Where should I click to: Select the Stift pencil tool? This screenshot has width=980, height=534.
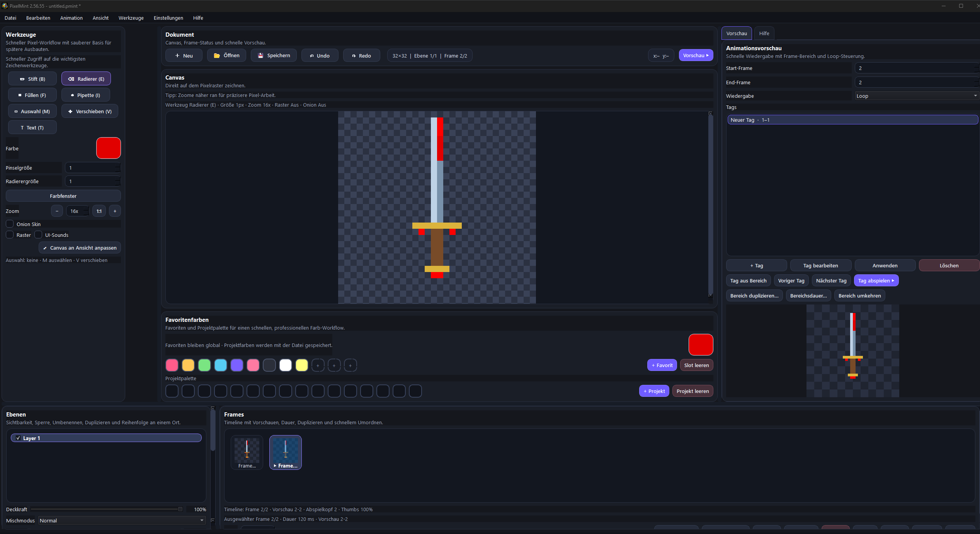(x=32, y=79)
